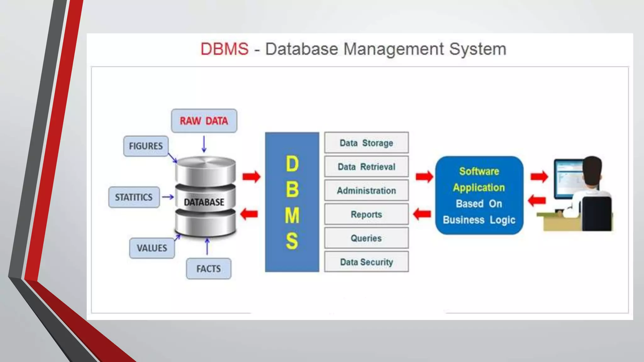Select the FACTS label box
The height and width of the screenshot is (362, 644).
point(208,269)
